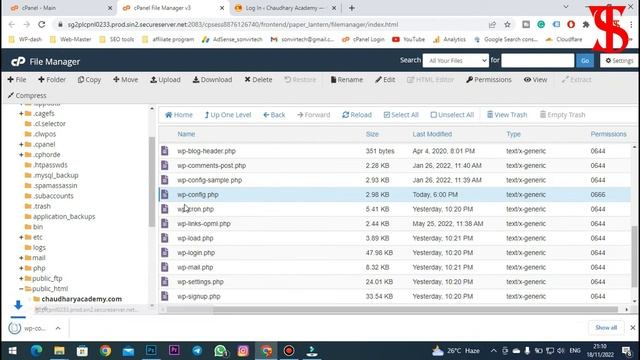
Task: Create a new Folder from the toolbar
Action: (52, 80)
